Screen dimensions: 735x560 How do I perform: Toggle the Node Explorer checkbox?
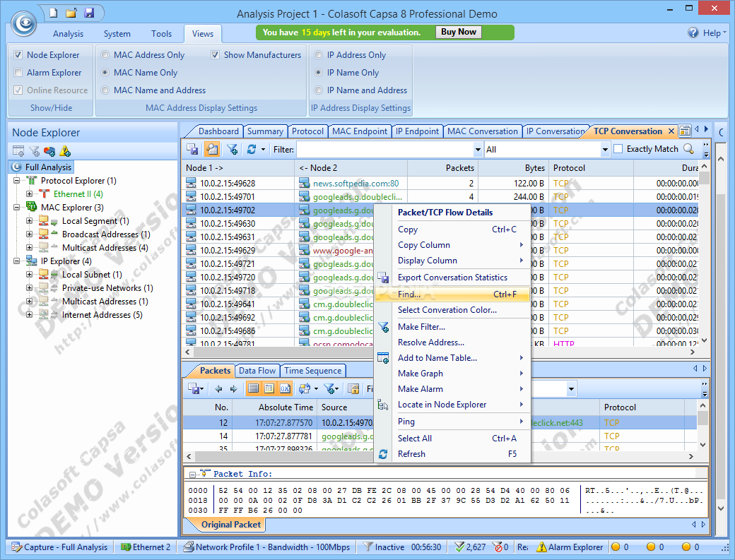18,55
